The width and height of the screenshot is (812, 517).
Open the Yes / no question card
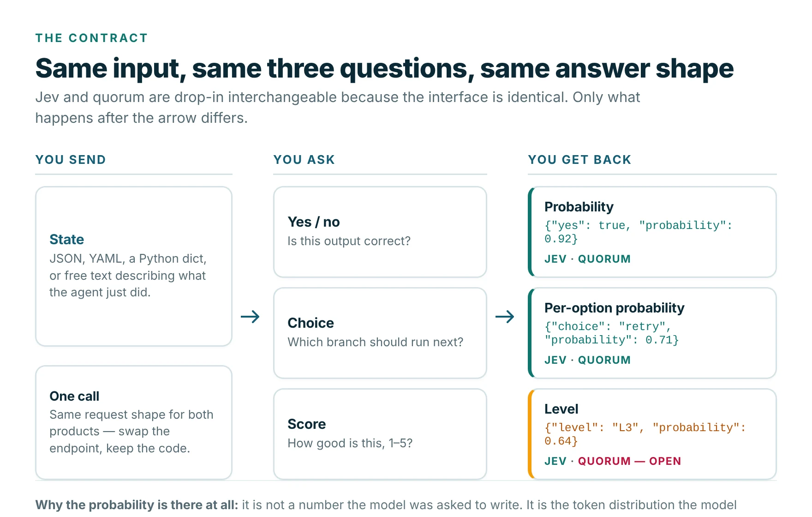pos(380,232)
